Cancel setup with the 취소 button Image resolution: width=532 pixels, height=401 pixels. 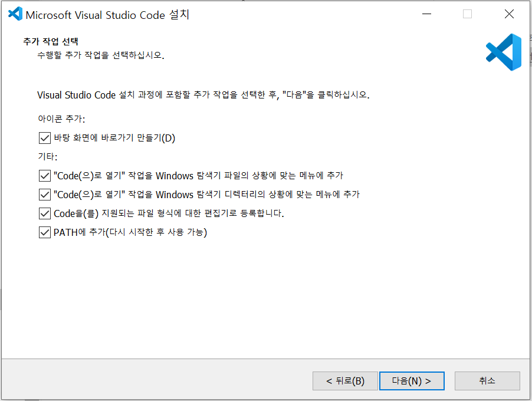487,381
